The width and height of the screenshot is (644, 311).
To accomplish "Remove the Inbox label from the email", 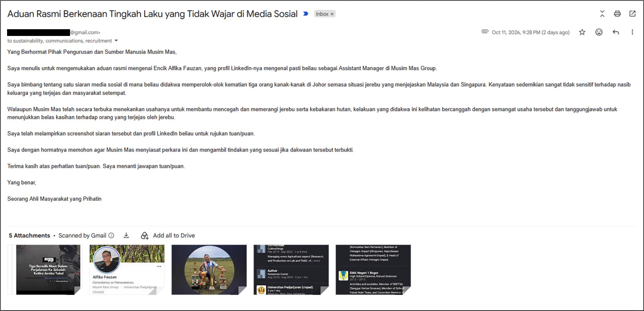I will 332,14.
